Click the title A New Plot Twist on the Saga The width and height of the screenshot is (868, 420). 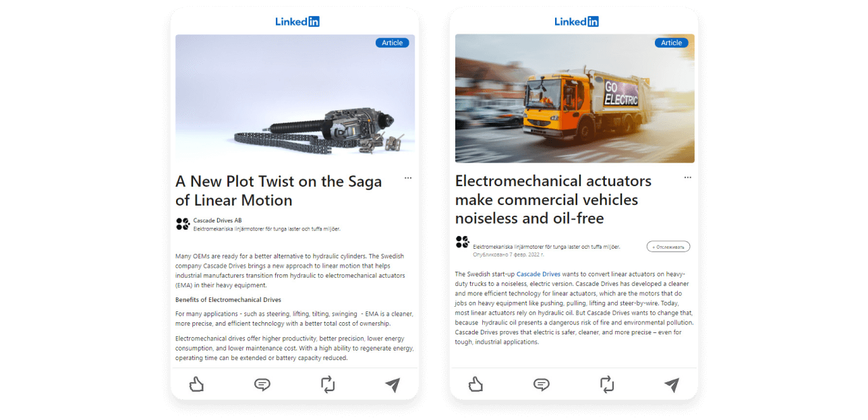pyautogui.click(x=279, y=191)
